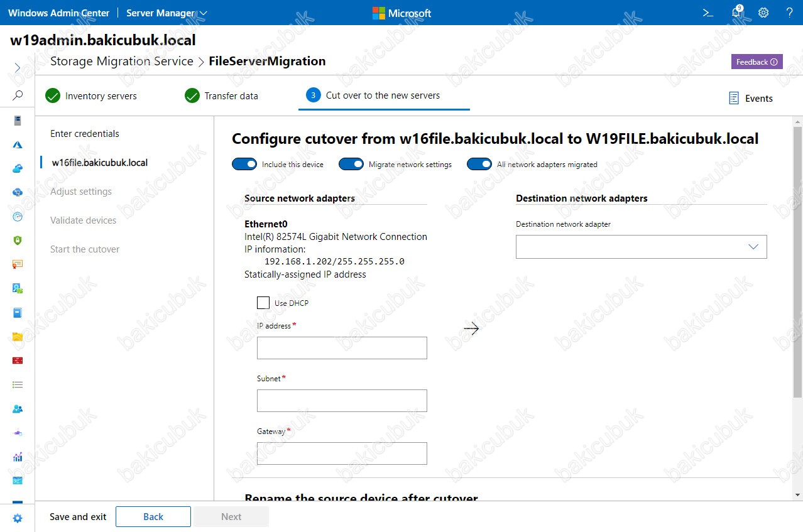Click the Intel(R) 82574L Gigabit Network Connection text
This screenshot has width=803, height=532.
[336, 237]
